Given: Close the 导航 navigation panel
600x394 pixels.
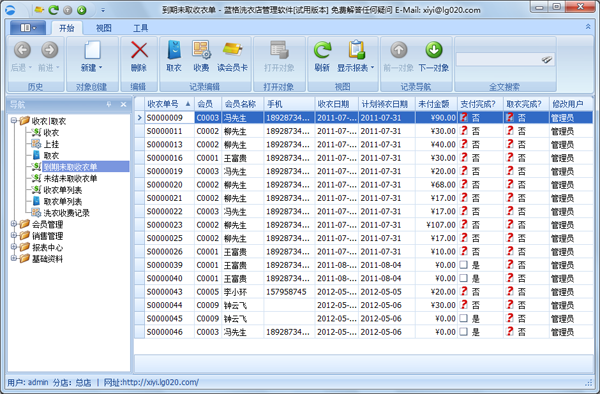Looking at the screenshot, I should tap(123, 104).
